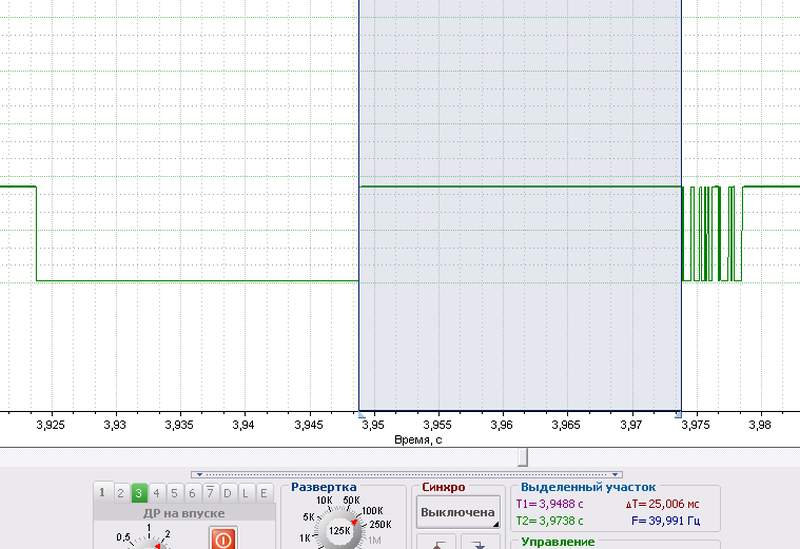Switch to channel tab 2
800x549 pixels.
tap(120, 492)
